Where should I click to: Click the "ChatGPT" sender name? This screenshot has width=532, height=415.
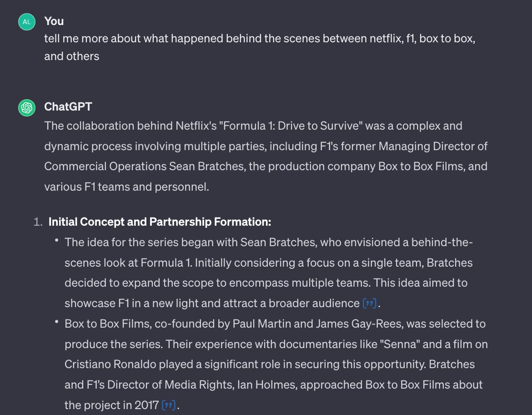[68, 106]
